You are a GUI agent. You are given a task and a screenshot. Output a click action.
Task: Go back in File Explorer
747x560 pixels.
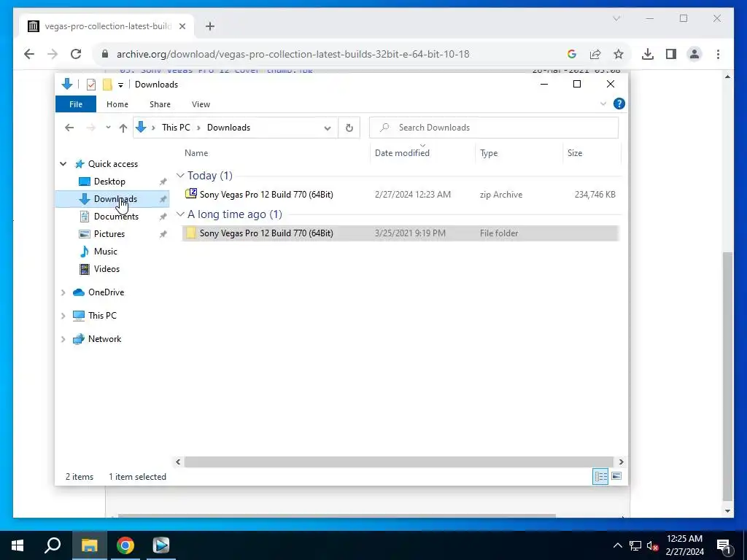point(69,128)
